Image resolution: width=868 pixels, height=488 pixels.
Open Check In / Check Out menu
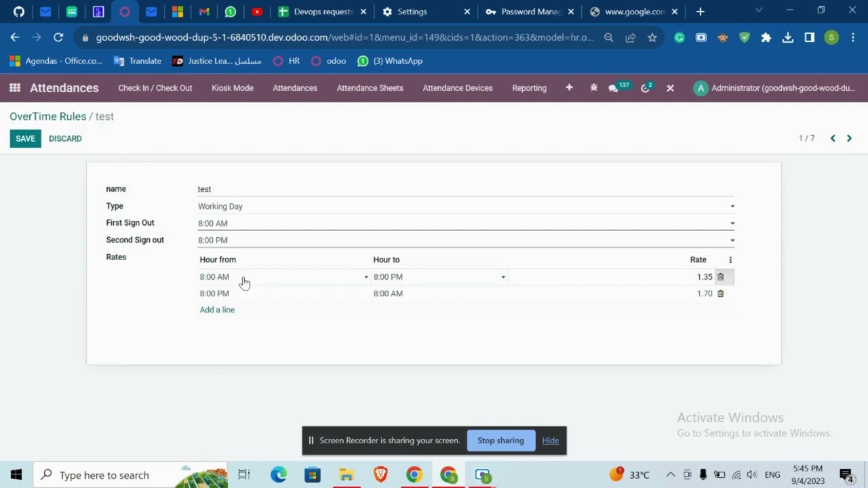click(x=155, y=88)
